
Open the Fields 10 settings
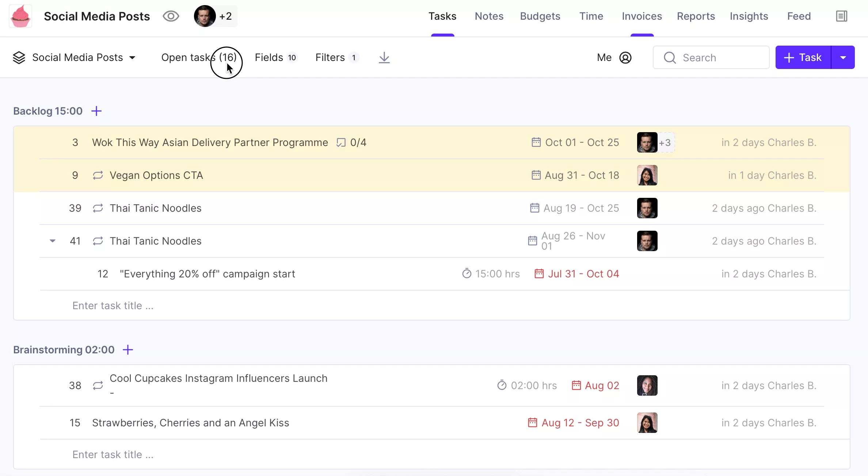(x=276, y=57)
